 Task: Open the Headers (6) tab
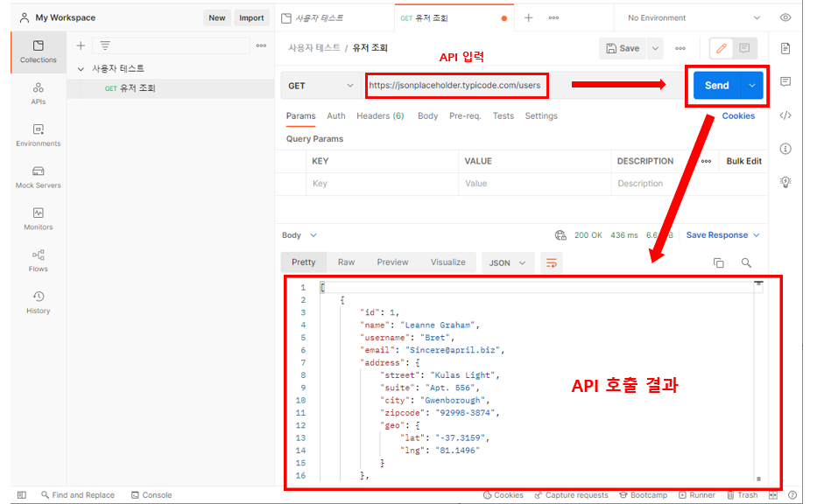click(x=380, y=116)
